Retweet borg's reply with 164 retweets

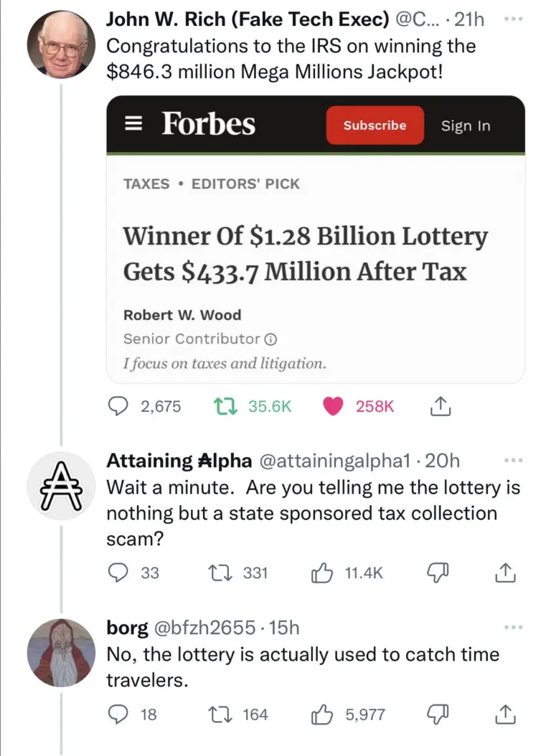[220, 714]
